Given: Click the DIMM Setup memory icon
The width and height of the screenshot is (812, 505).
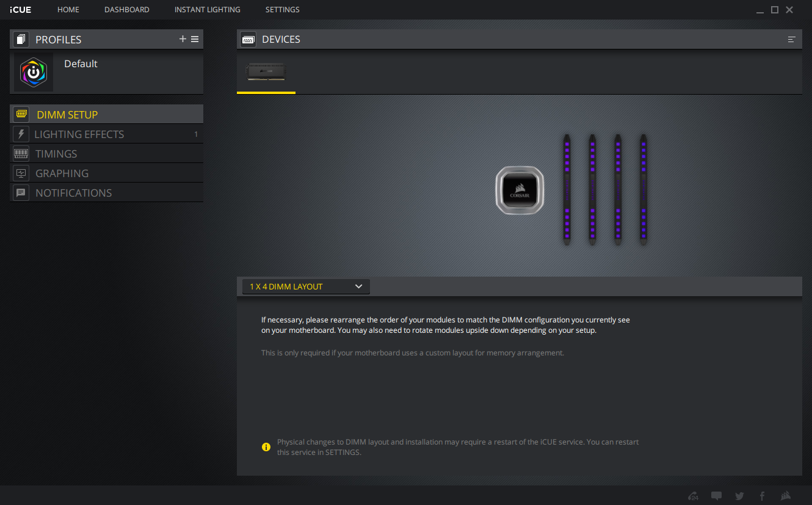Looking at the screenshot, I should tap(21, 114).
